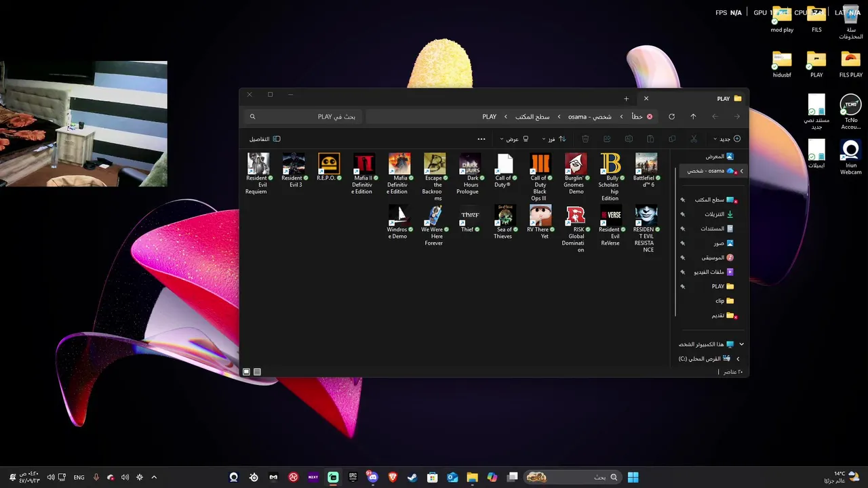Switch to large icons view in status bar
The image size is (868, 488).
pos(246,372)
